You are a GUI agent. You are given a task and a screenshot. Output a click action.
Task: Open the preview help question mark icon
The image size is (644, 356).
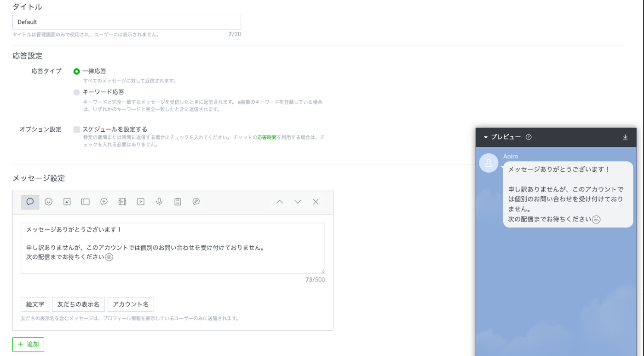point(529,137)
